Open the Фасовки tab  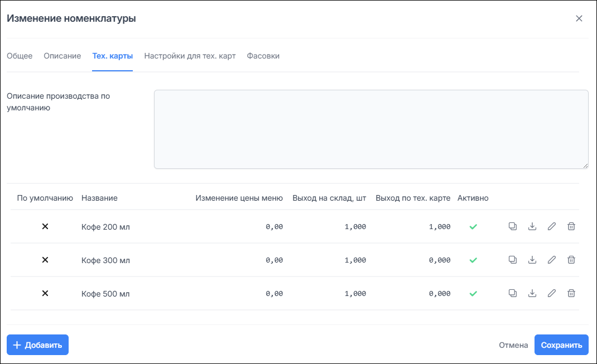[263, 56]
